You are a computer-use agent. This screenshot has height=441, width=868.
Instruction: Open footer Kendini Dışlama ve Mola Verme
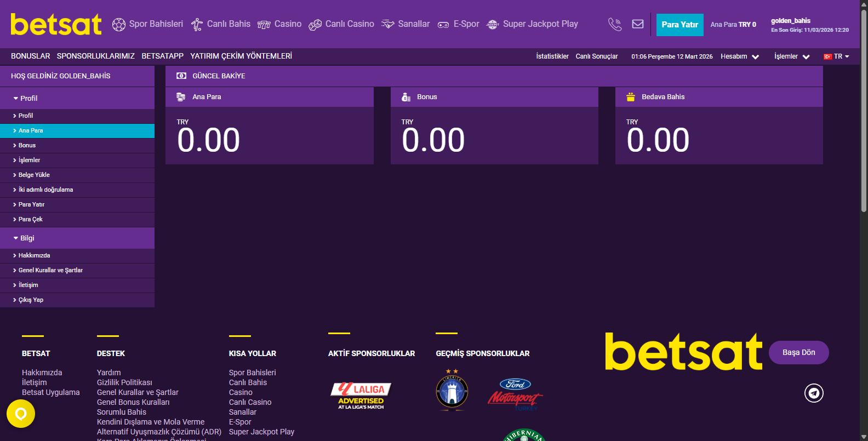(151, 422)
